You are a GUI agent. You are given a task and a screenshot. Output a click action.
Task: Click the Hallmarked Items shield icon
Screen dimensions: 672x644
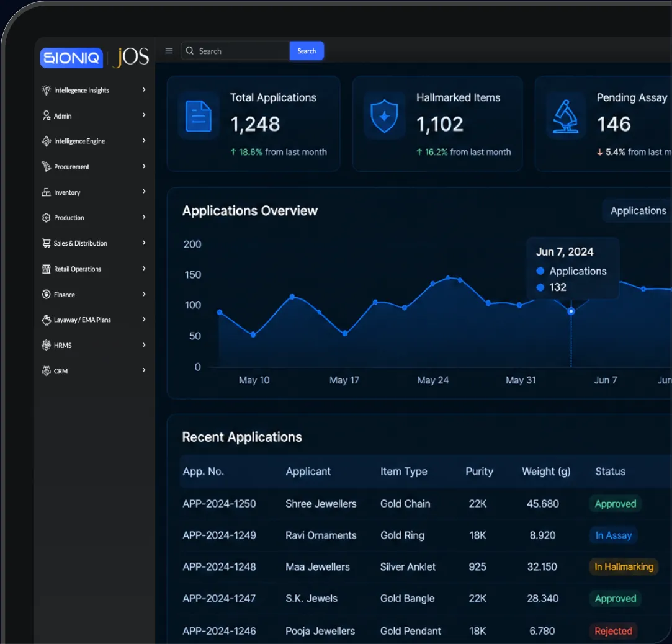point(385,116)
